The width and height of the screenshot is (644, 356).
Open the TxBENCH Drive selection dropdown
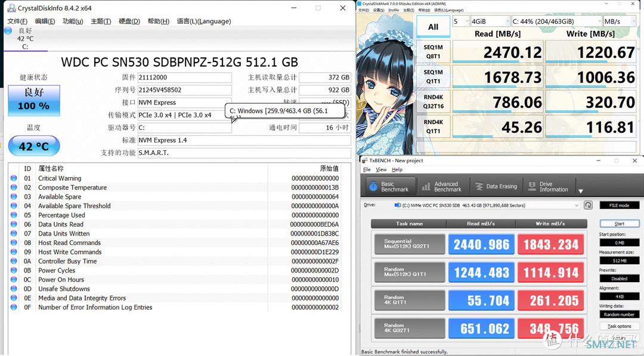(487, 205)
